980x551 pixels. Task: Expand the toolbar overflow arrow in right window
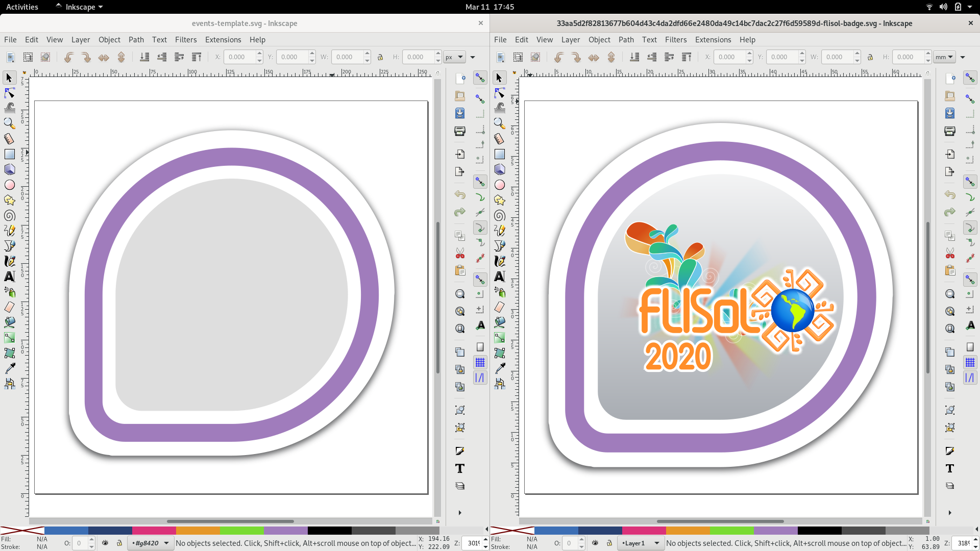pyautogui.click(x=963, y=57)
